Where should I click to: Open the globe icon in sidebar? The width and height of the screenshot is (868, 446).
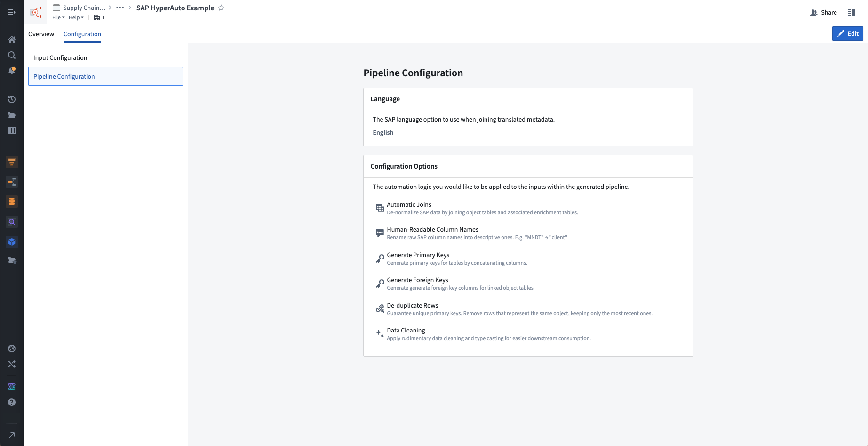click(12, 349)
